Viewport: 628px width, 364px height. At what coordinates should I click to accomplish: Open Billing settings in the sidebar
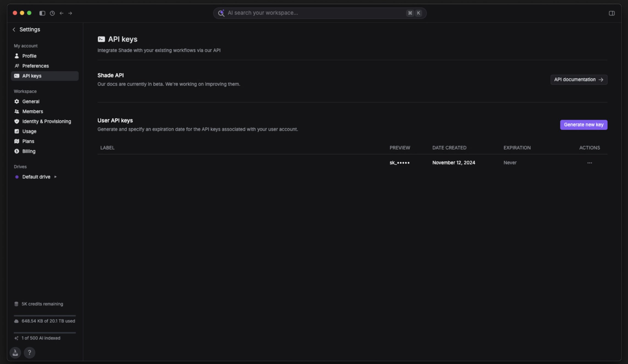pyautogui.click(x=29, y=151)
